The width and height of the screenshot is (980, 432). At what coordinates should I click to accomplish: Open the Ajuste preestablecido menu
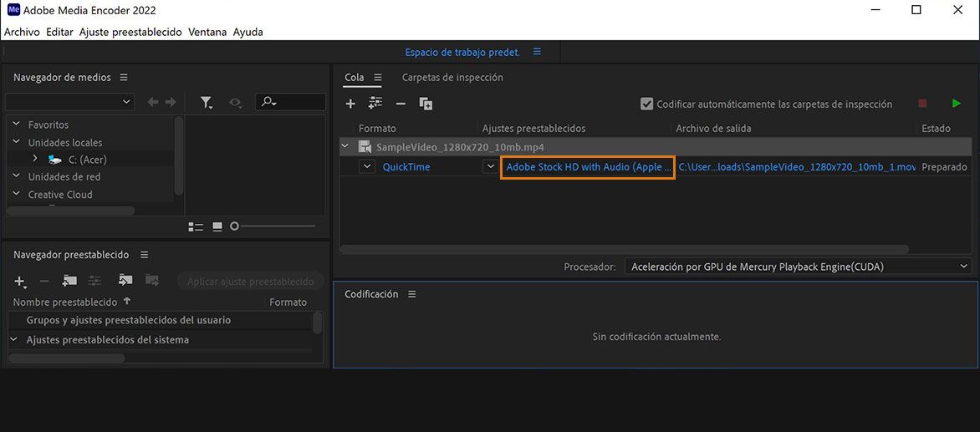130,32
